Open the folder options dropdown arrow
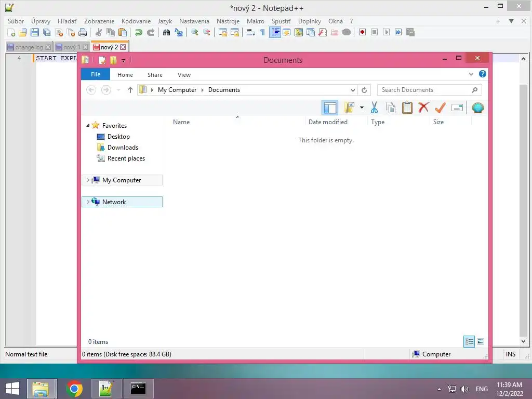This screenshot has width=532, height=399. click(x=362, y=108)
